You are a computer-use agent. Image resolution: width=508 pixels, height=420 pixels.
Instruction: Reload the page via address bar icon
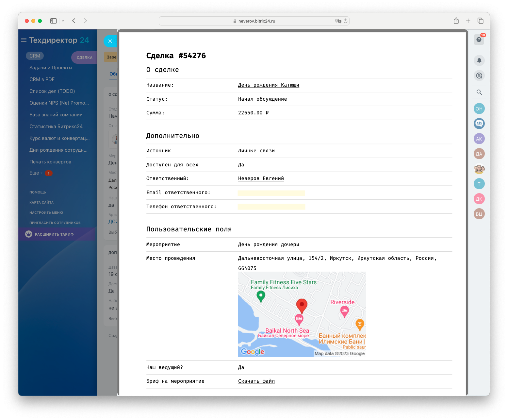[x=345, y=21]
